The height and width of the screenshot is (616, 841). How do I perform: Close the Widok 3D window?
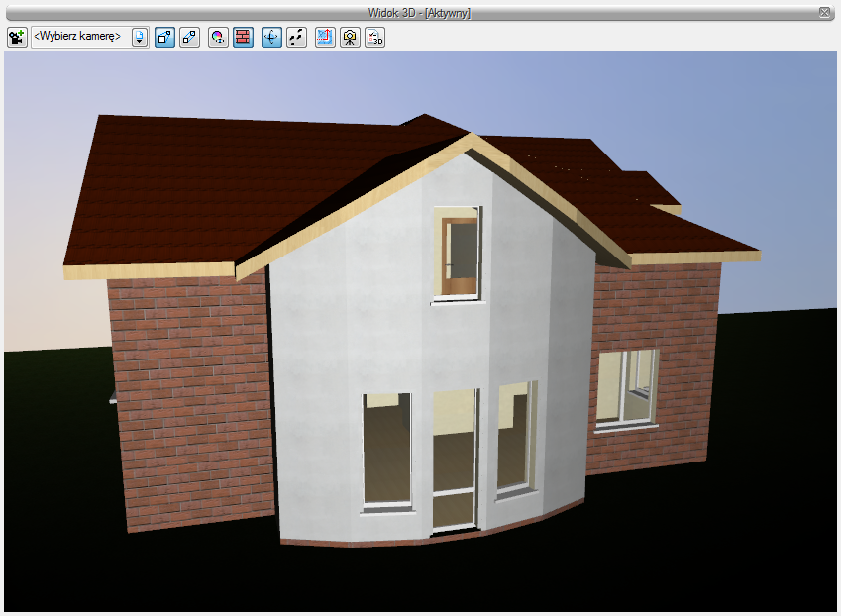point(825,12)
